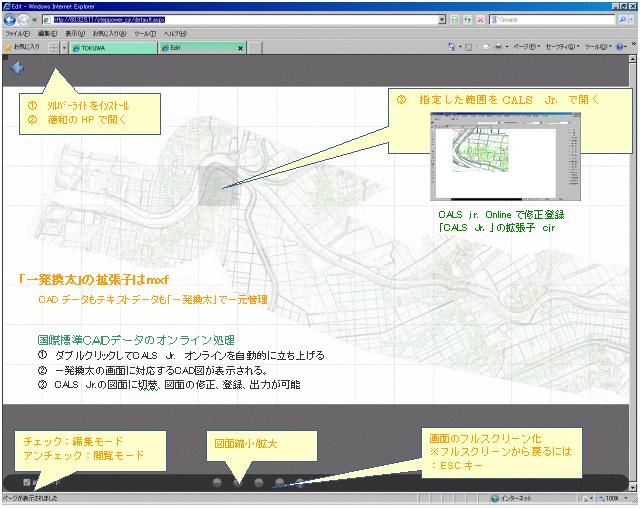The width and height of the screenshot is (640, 508).
Task: Switch to the TOKUWA tab
Action: (113, 48)
